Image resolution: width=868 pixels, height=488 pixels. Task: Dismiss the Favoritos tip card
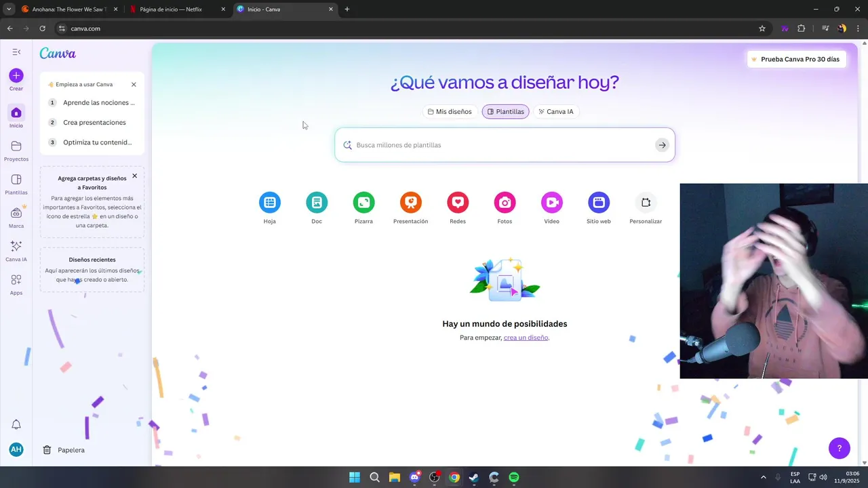coord(134,176)
